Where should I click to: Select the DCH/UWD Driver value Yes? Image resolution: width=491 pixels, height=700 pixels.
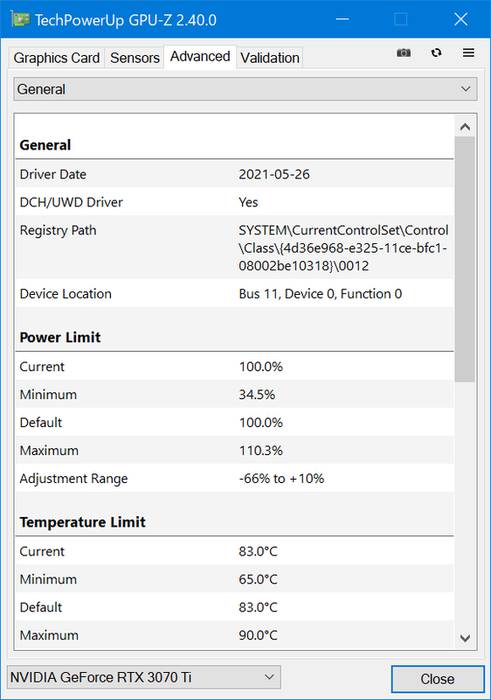point(248,202)
